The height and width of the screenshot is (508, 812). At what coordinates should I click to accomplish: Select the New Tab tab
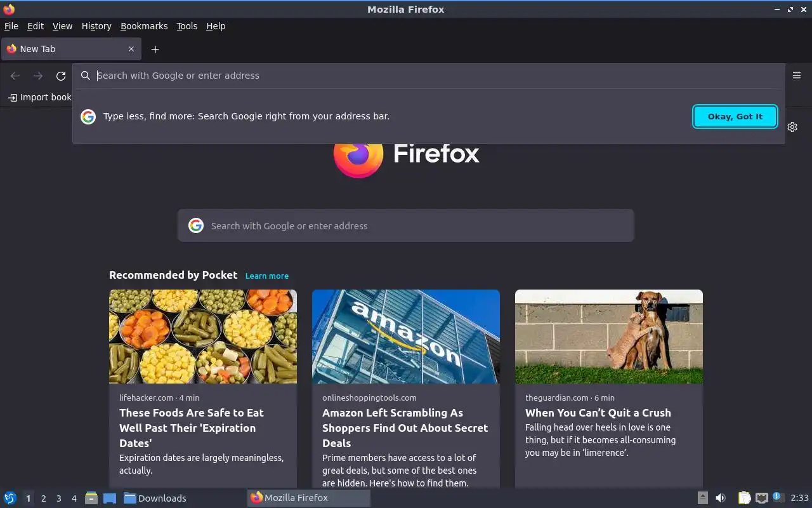tap(70, 49)
